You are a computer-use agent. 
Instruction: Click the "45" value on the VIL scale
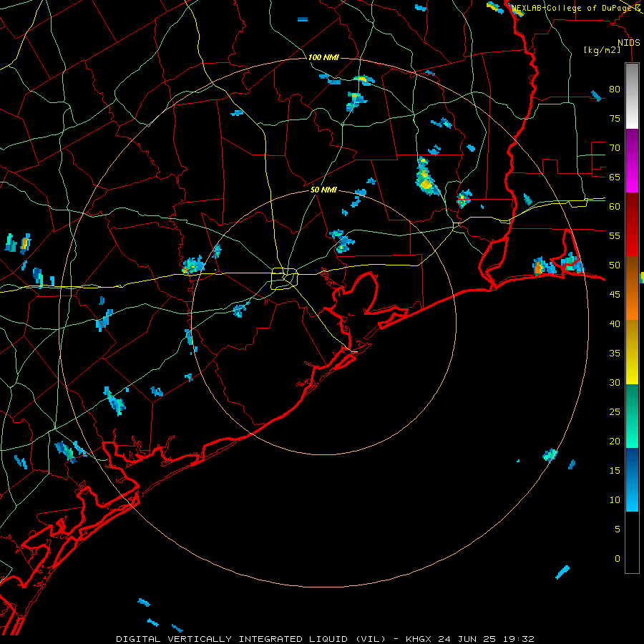point(615,295)
